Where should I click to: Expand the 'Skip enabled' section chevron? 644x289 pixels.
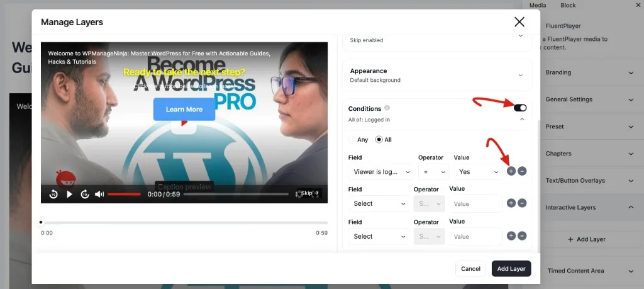coord(520,36)
